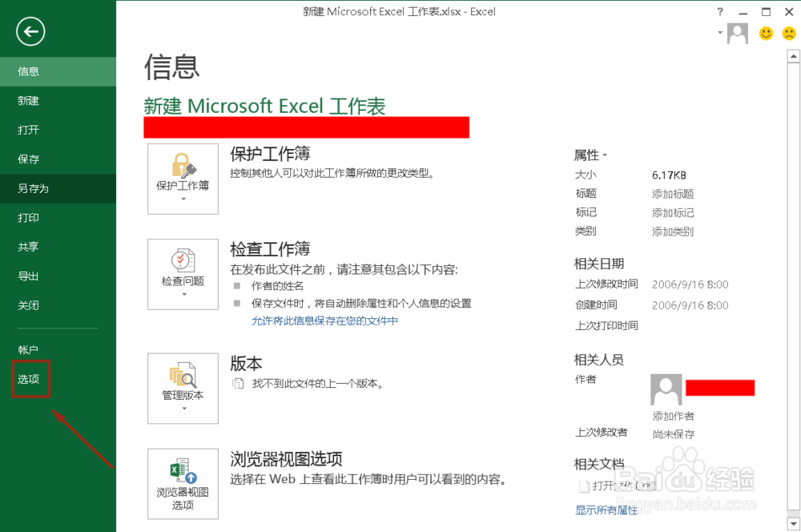Click the back arrow to return to the workbook
The image size is (801, 532).
[30, 32]
